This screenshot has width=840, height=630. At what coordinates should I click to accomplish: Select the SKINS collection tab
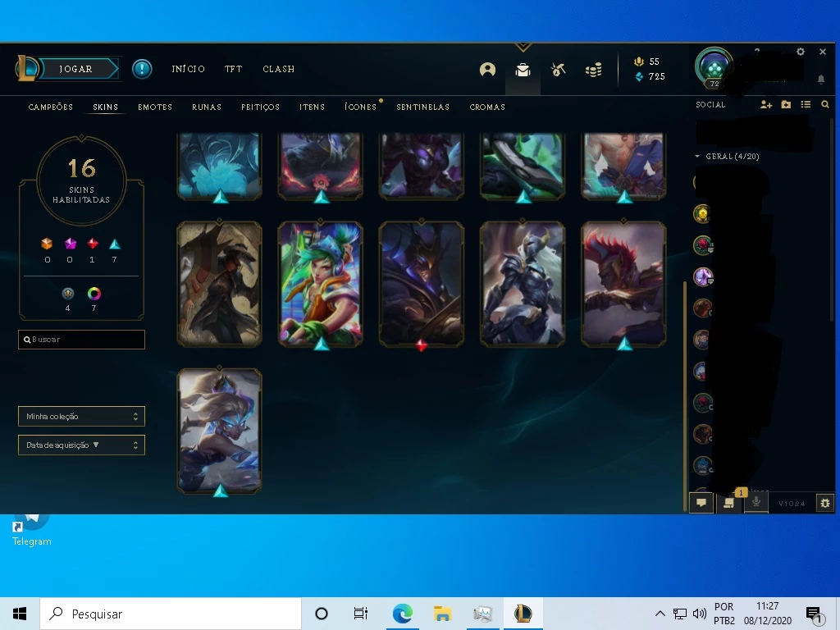coord(106,107)
